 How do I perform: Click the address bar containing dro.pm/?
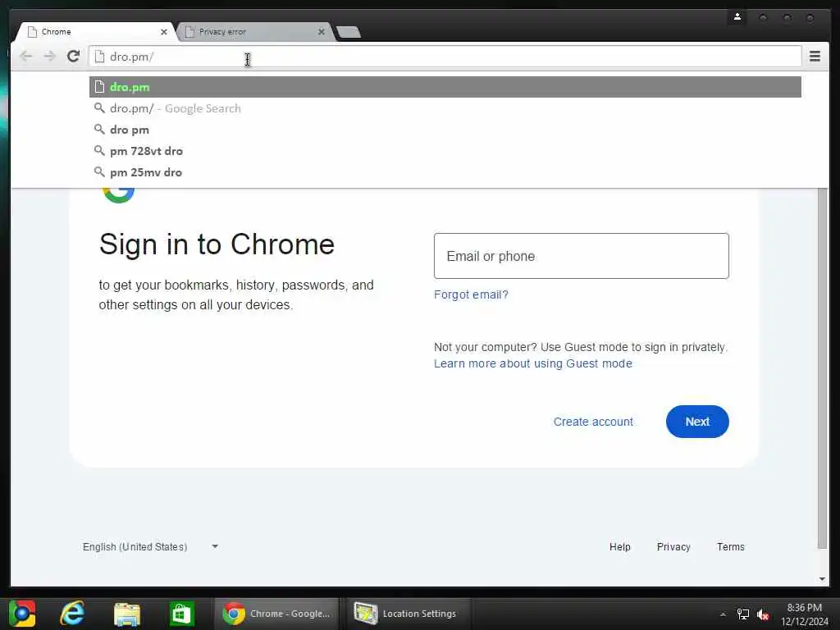(x=445, y=57)
